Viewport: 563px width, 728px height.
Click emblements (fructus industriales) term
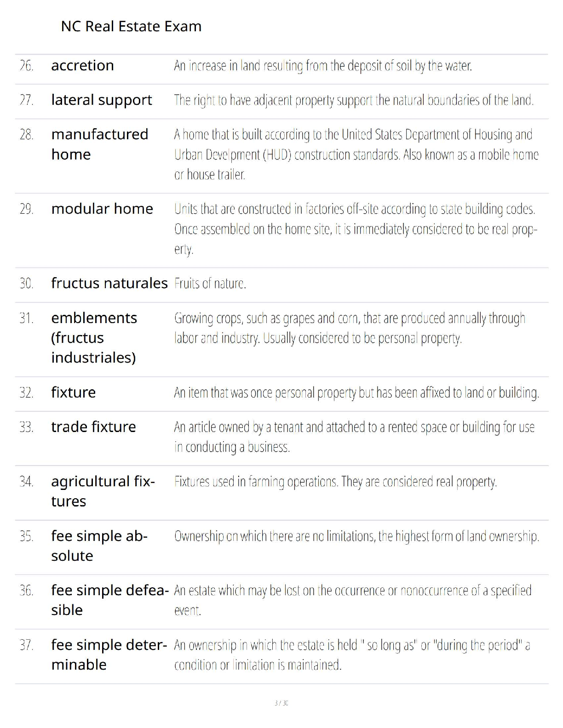(94, 337)
